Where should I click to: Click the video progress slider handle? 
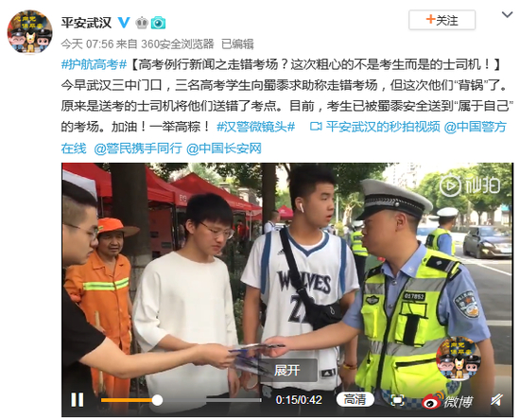(x=157, y=400)
